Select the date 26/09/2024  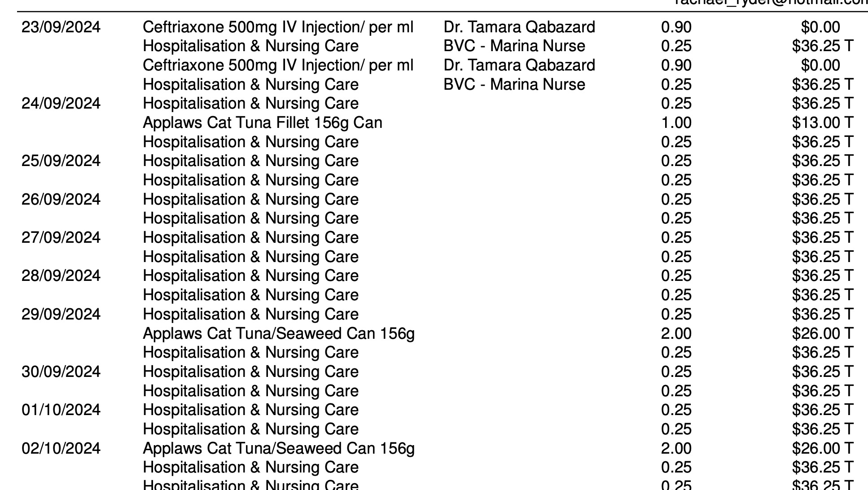coord(61,199)
